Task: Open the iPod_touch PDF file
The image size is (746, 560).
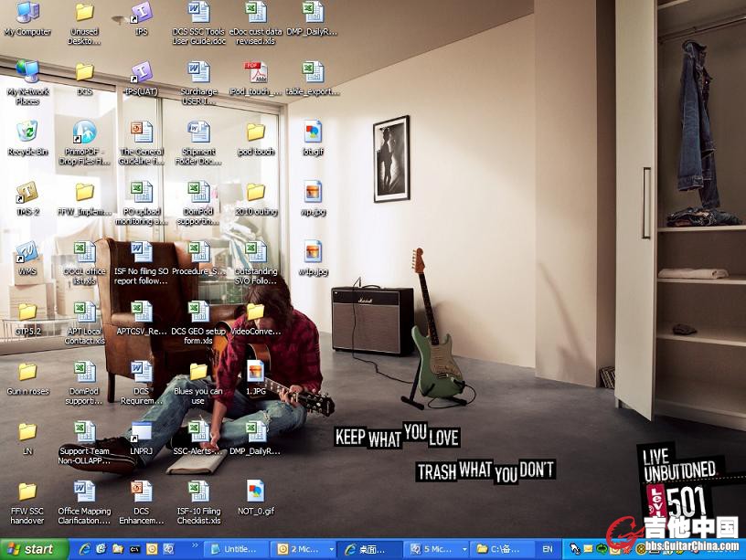Action: [x=255, y=72]
